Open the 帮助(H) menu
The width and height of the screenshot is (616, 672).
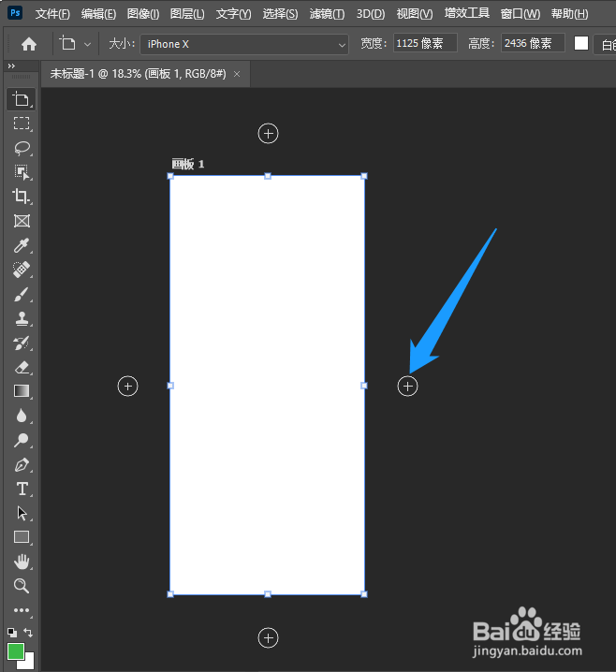tap(570, 14)
